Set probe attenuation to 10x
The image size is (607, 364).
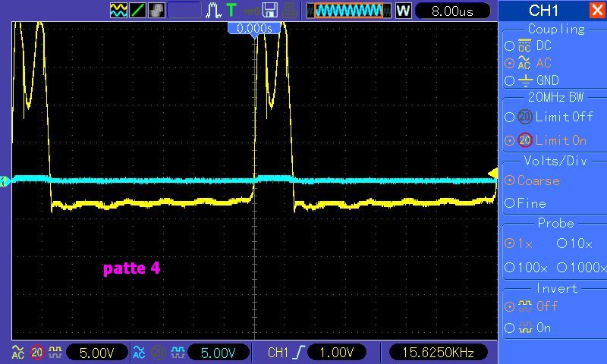pyautogui.click(x=561, y=244)
